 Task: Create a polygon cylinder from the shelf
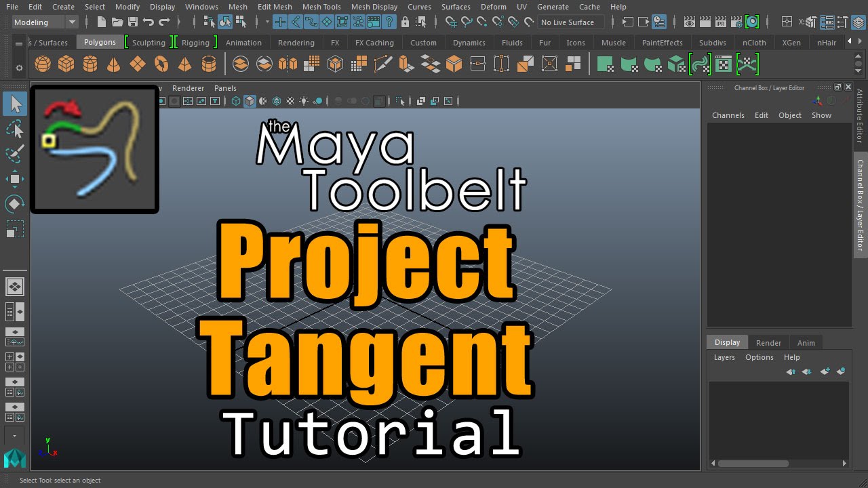(90, 64)
